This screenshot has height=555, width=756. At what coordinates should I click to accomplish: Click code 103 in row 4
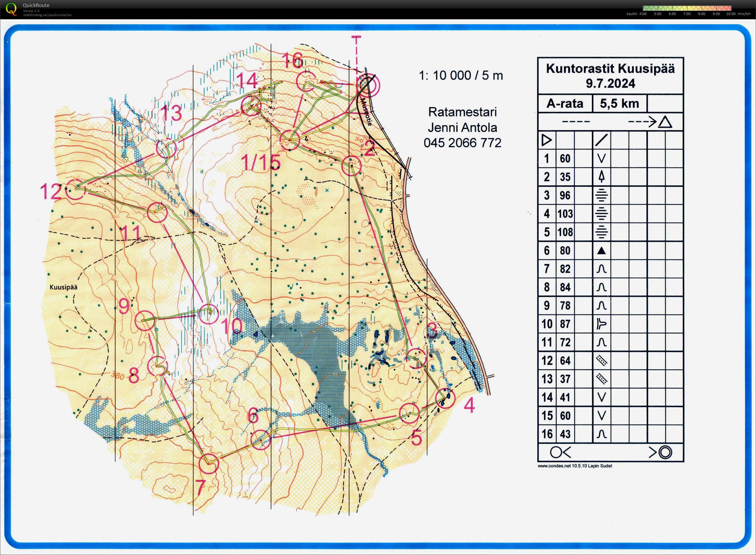[x=565, y=214]
